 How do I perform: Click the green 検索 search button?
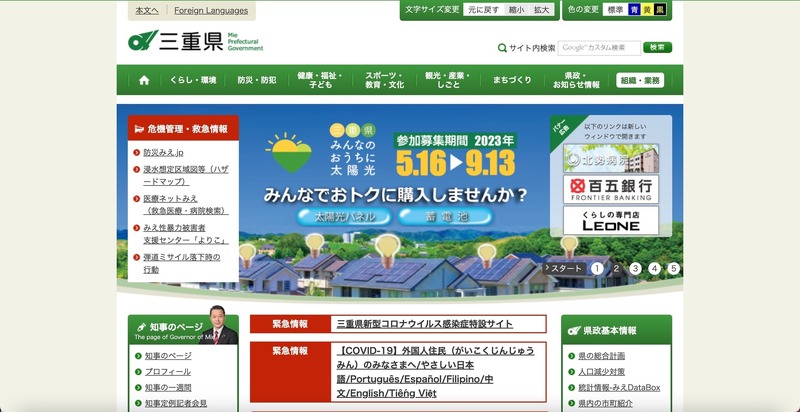click(x=657, y=47)
